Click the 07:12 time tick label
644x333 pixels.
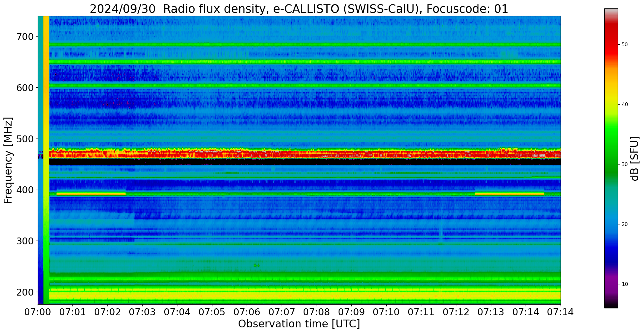[x=456, y=312]
